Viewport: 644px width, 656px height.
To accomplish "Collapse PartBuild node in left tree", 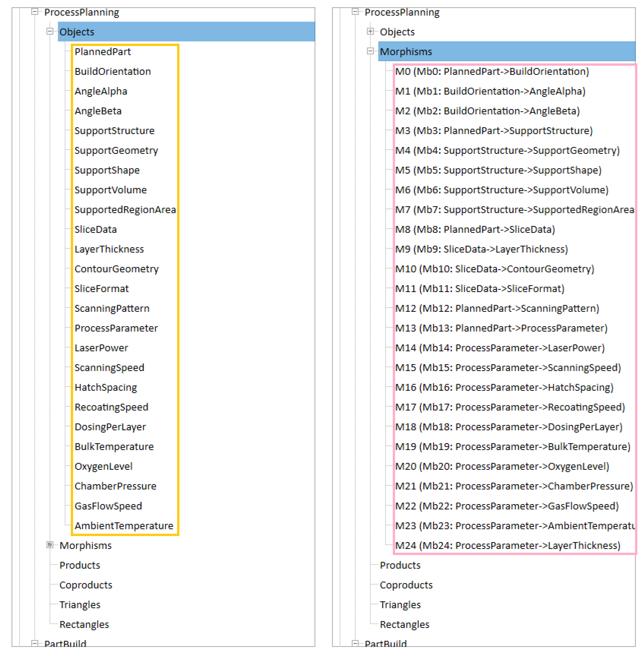I will coord(34,643).
